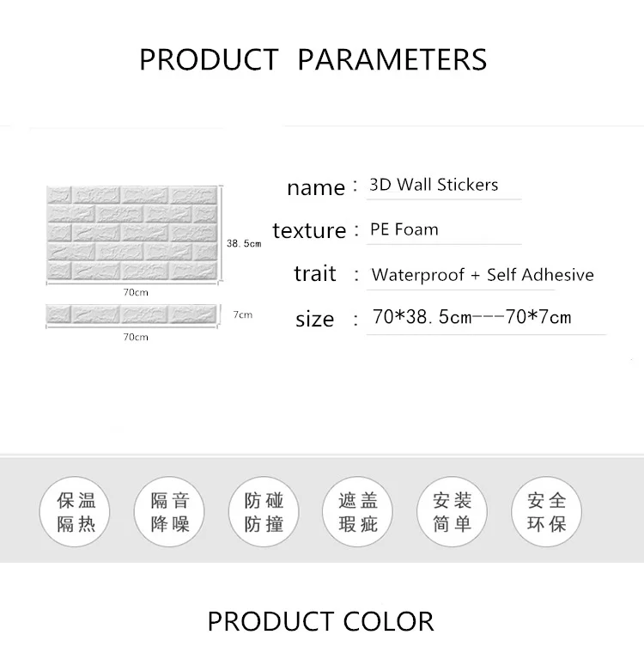The height and width of the screenshot is (659, 644).
Task: Click the 70*38.5cm size value
Action: (x=422, y=317)
